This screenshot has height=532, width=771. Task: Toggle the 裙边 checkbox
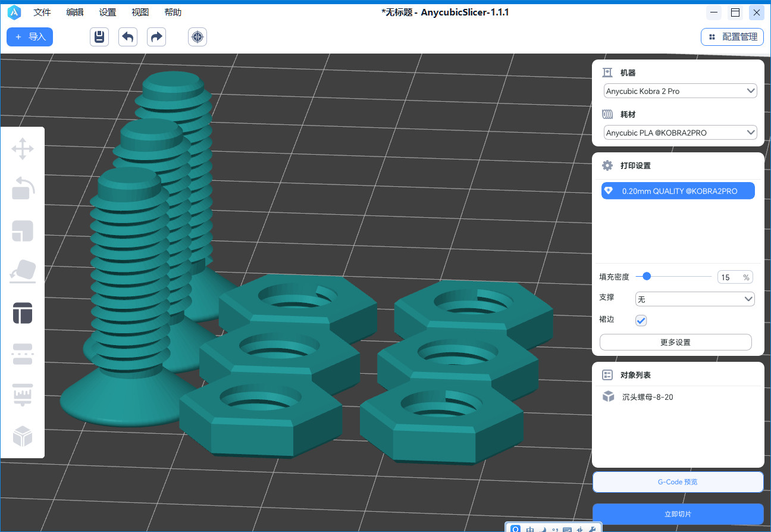tap(641, 320)
